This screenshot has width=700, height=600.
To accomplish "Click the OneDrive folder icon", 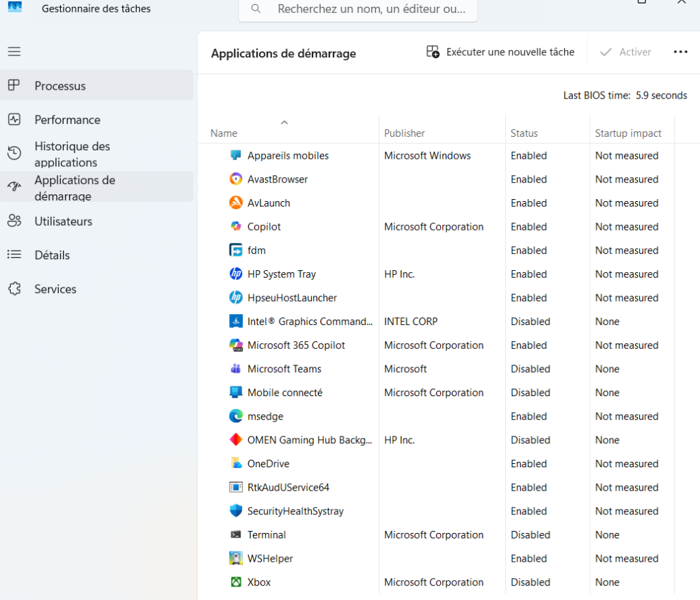I will pyautogui.click(x=236, y=464).
